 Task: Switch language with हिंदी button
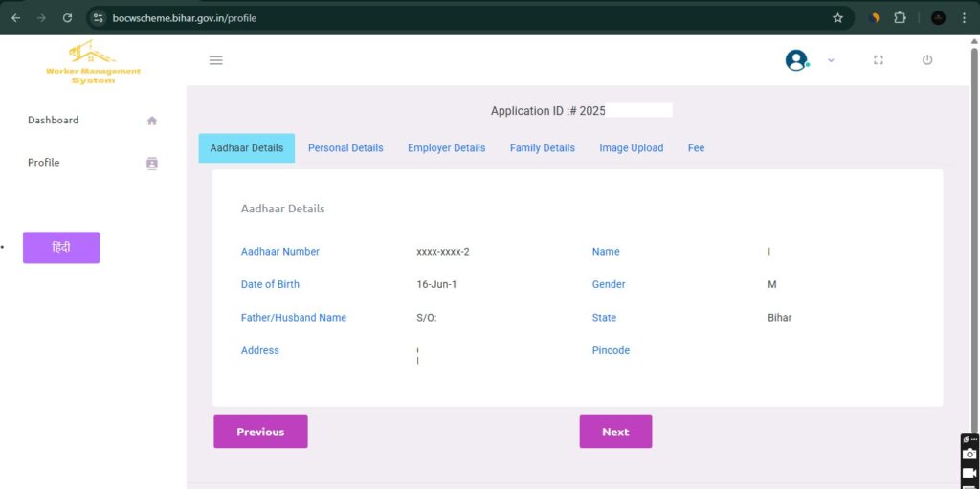[x=61, y=248]
